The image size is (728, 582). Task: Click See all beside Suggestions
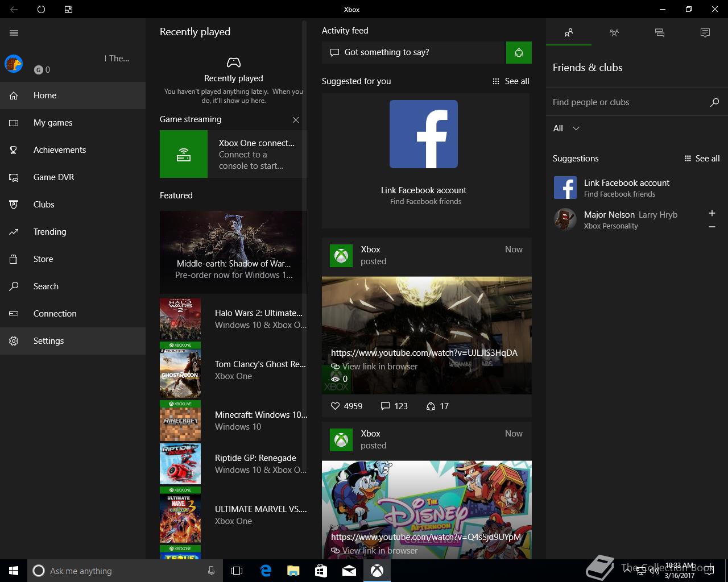tap(702, 159)
